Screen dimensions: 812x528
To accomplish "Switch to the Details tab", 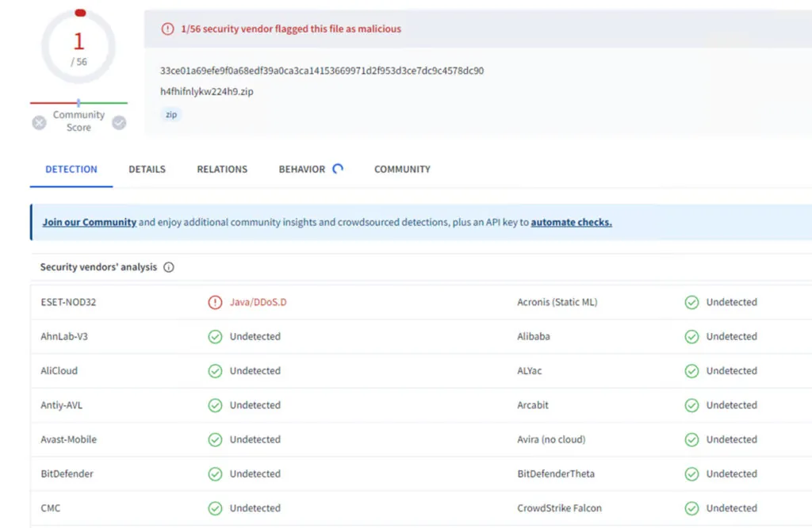I will coord(146,169).
